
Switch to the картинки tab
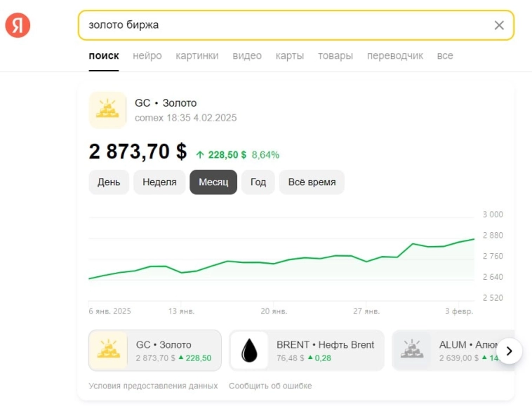coord(197,55)
